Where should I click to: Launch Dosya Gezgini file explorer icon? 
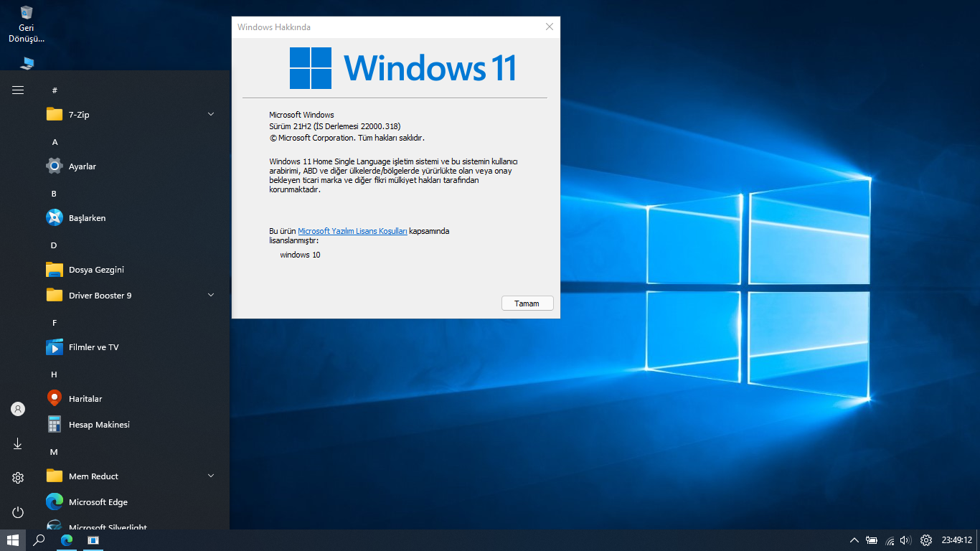pyautogui.click(x=55, y=269)
